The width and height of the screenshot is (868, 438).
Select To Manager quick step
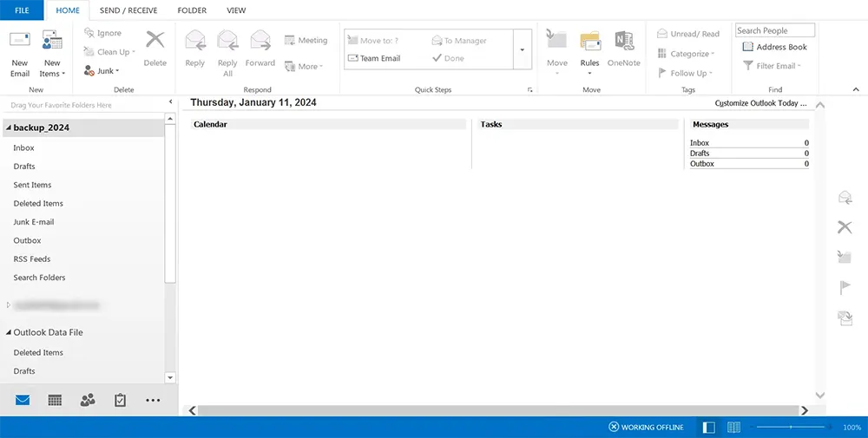pos(459,41)
